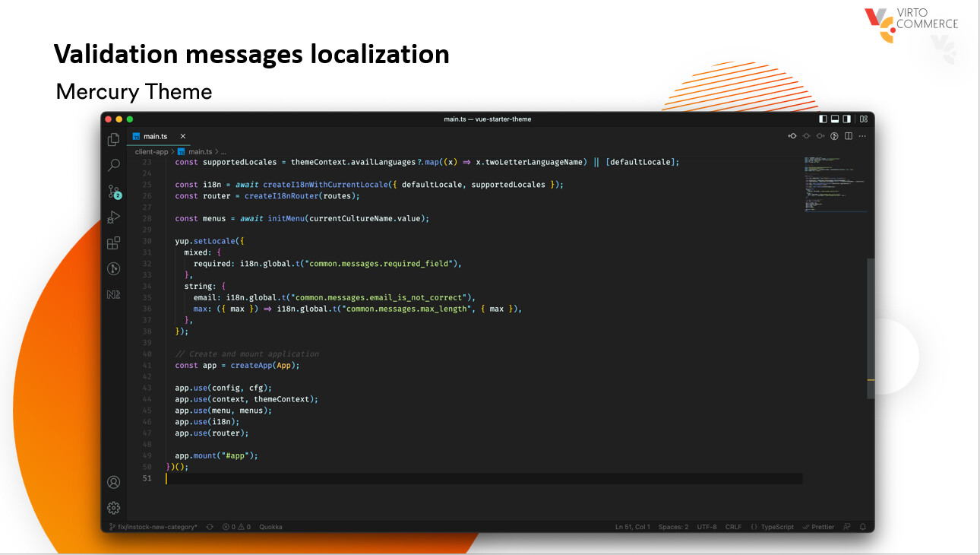
Task: Click line number 30 in the gutter
Action: (147, 241)
